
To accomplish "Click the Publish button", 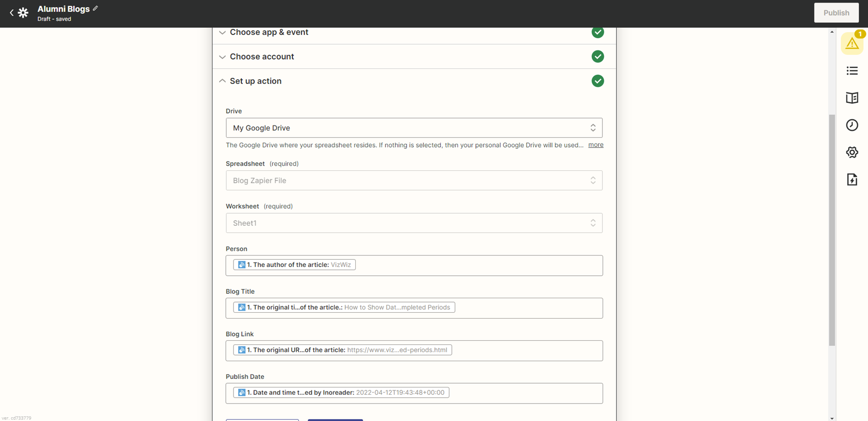I will pos(836,13).
